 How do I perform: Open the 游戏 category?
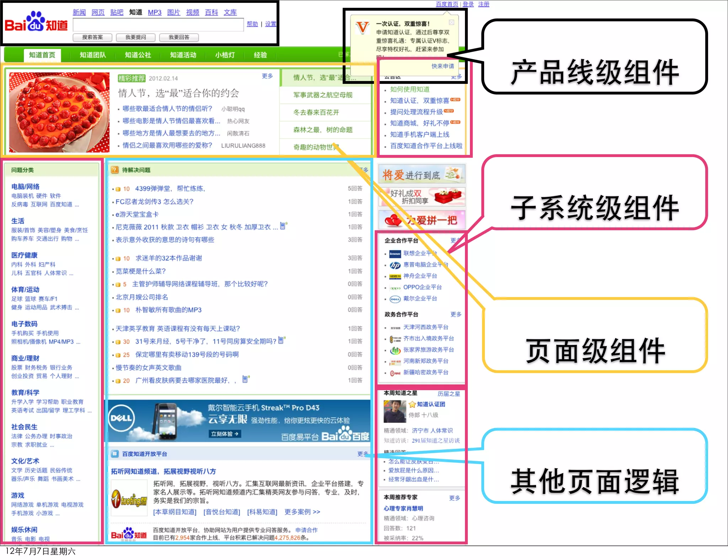18,495
